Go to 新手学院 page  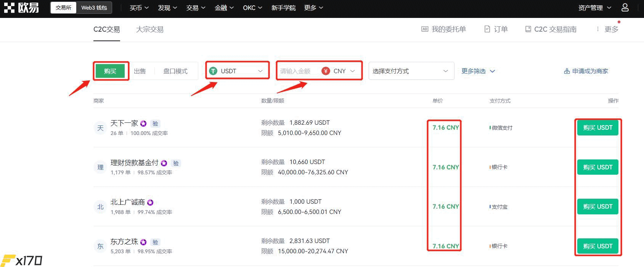283,8
